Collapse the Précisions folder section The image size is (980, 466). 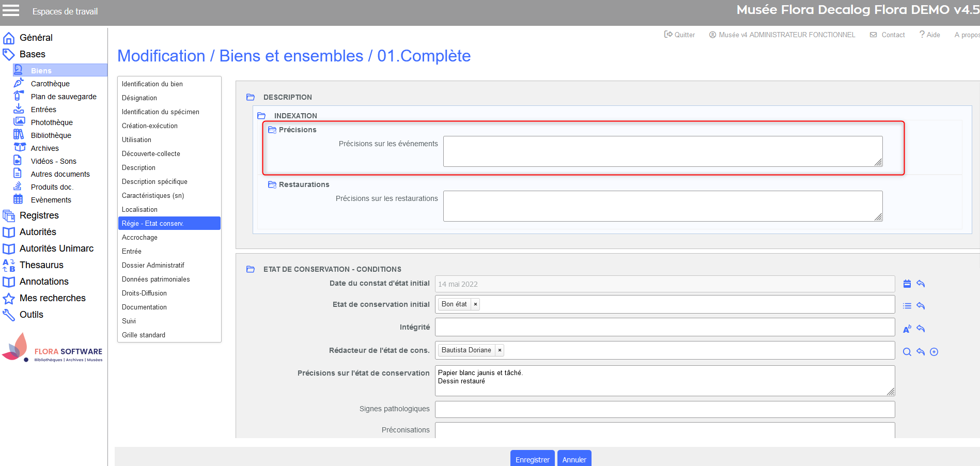coord(272,130)
